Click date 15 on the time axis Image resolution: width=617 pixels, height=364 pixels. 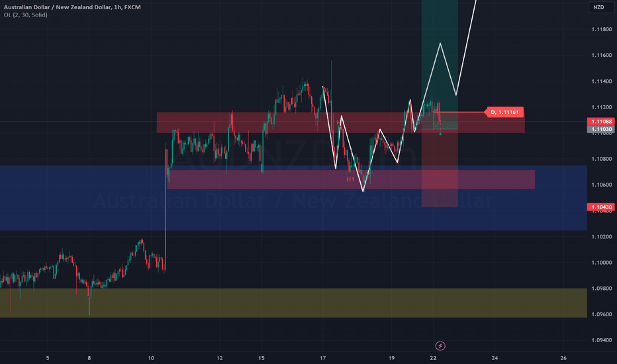pos(261,358)
